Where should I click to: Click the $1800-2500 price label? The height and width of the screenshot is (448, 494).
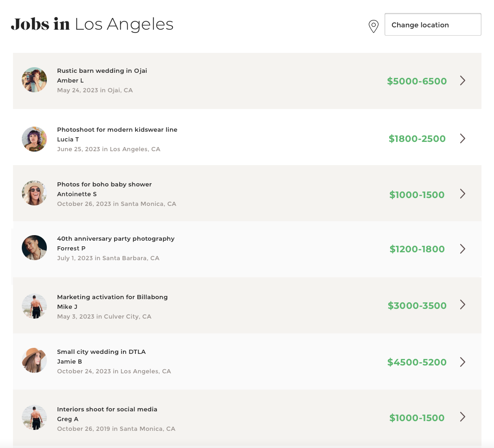point(417,139)
